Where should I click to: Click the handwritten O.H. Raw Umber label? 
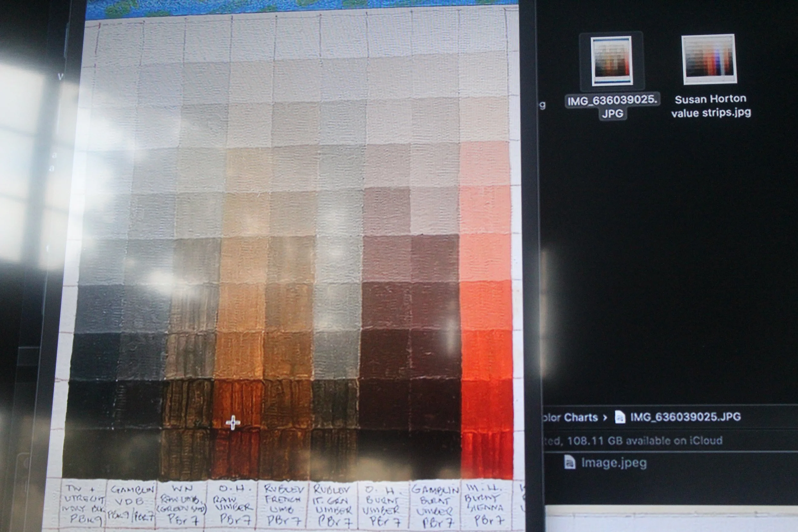233,505
